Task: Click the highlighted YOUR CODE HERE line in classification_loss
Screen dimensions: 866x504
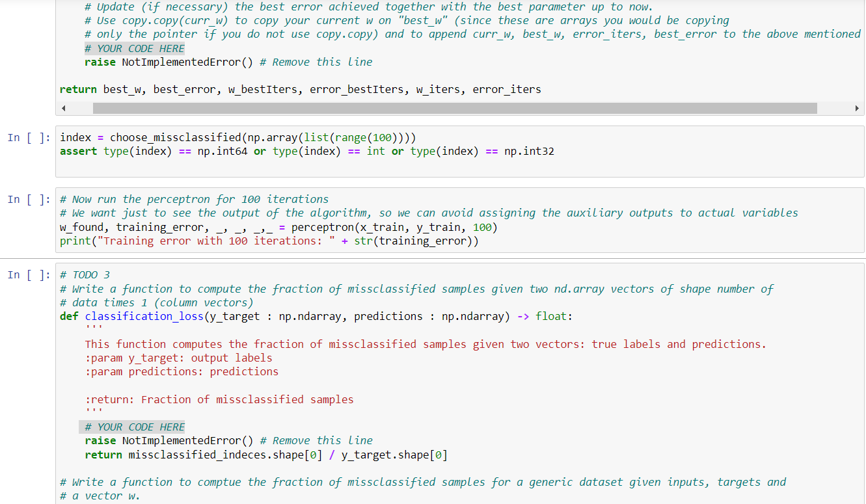Action: coord(132,427)
